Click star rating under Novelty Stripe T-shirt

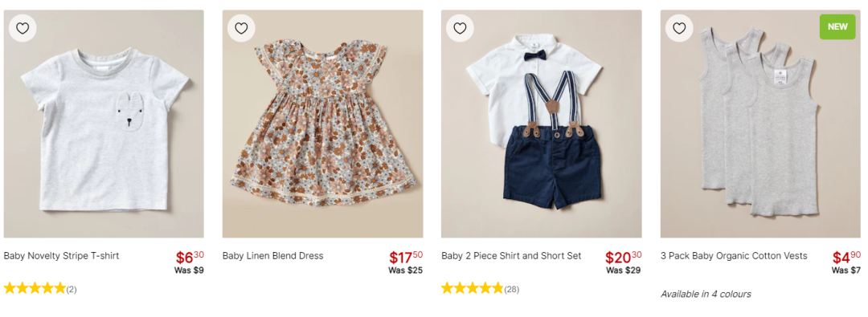(x=35, y=288)
